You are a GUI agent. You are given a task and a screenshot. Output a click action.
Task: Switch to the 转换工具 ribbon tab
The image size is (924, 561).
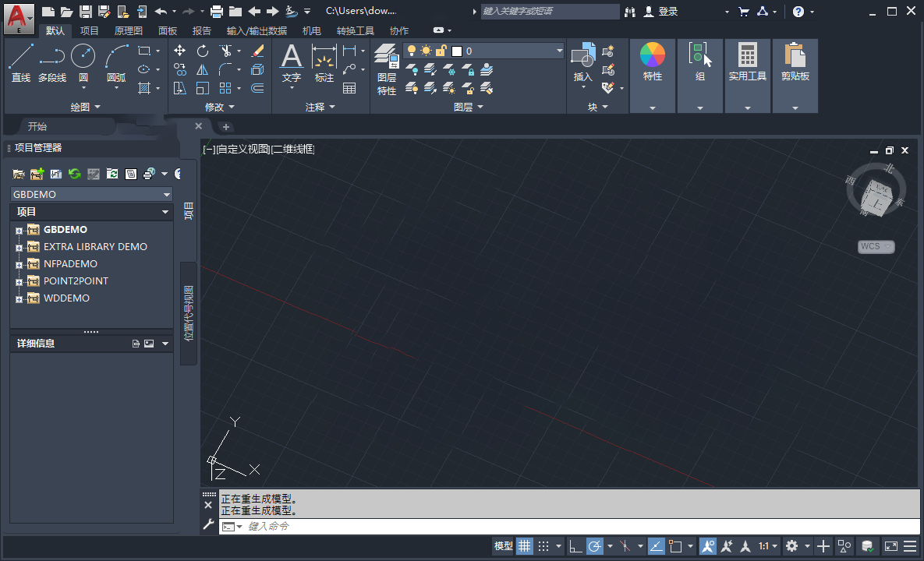point(356,30)
